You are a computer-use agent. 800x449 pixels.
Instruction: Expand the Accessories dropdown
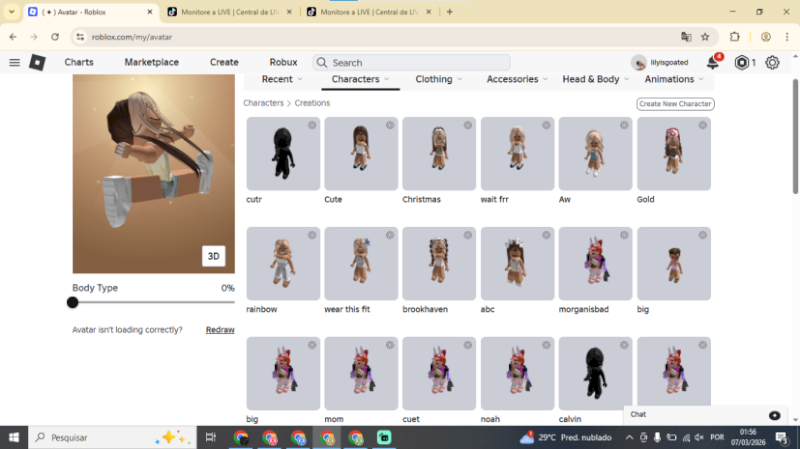517,79
